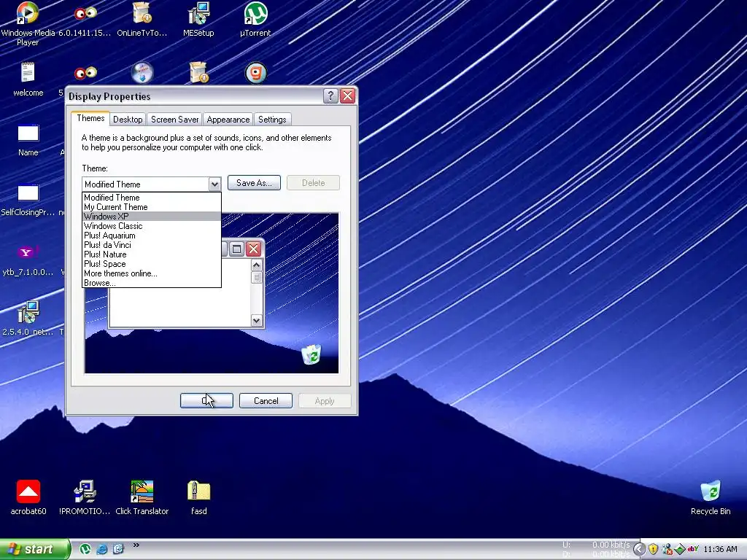Cancel the Display Properties dialog
Screen dimensions: 747x560
[x=266, y=401]
